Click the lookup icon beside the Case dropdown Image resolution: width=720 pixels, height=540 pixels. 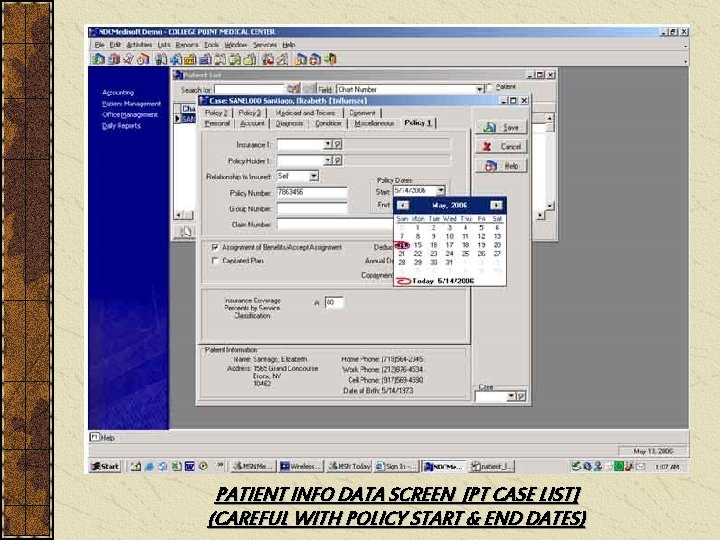point(521,396)
